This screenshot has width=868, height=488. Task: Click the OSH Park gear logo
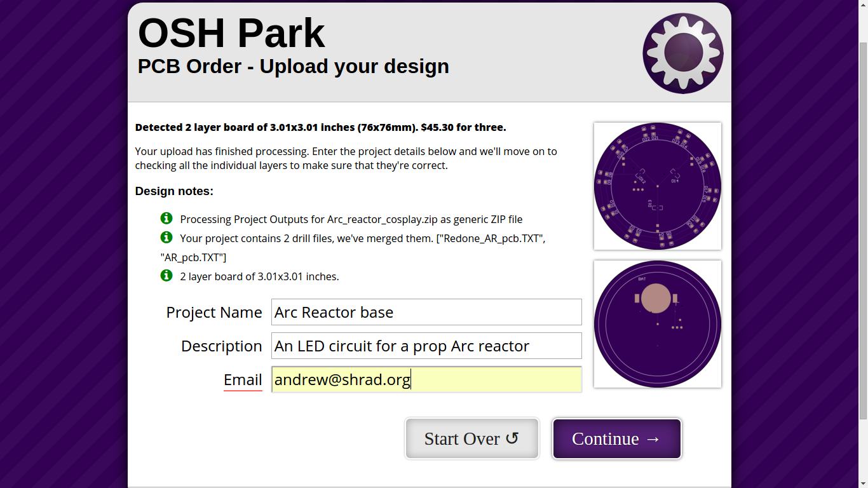[x=683, y=53]
